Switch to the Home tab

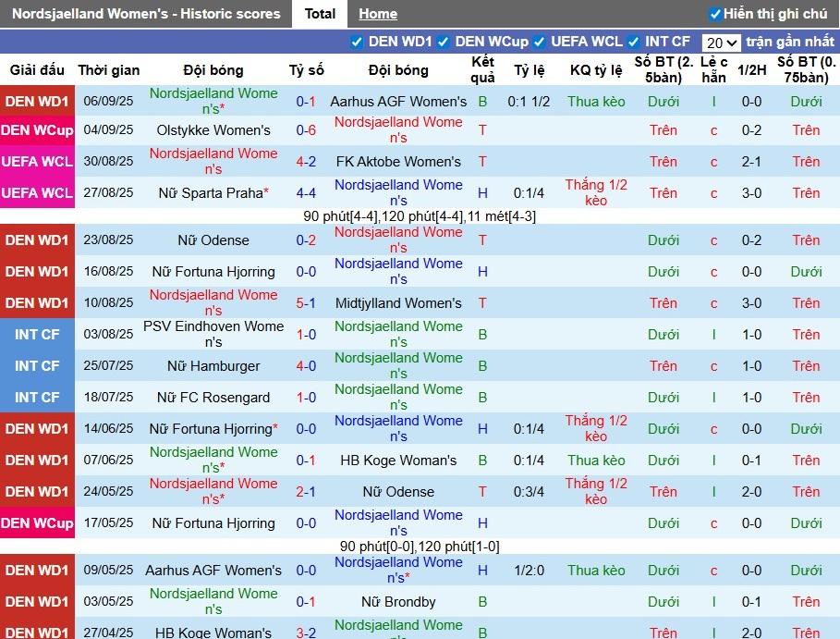pos(377,14)
